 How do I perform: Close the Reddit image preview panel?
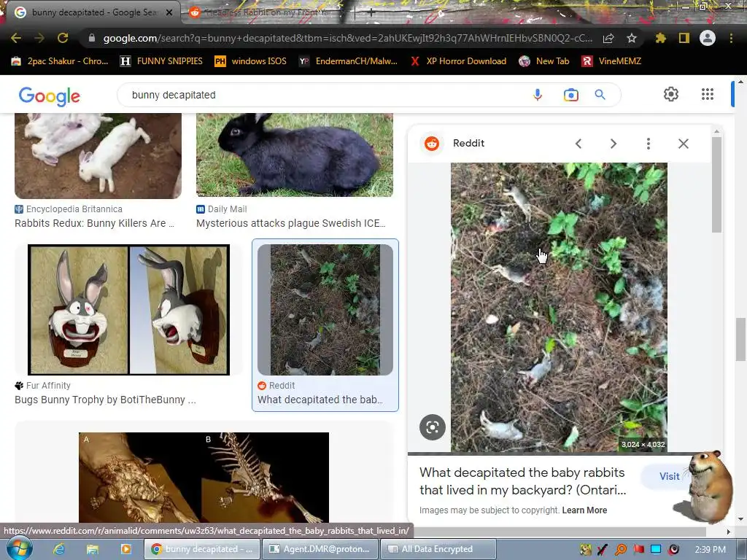click(683, 144)
